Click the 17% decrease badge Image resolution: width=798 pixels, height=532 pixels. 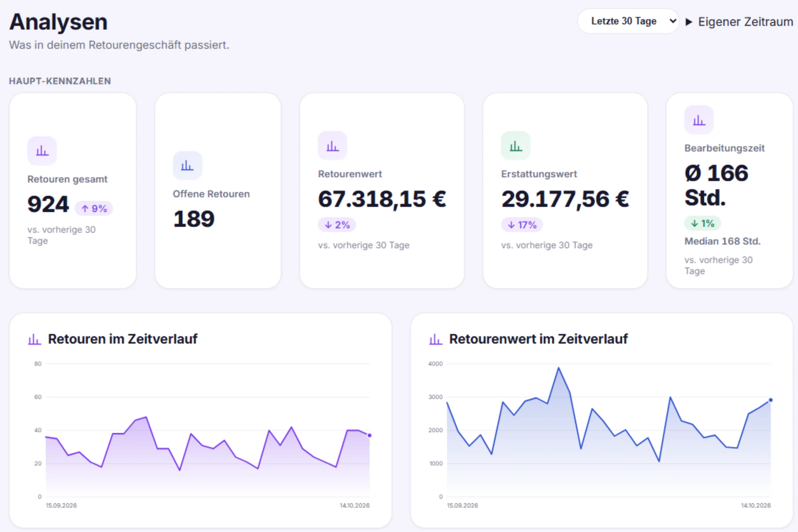522,225
